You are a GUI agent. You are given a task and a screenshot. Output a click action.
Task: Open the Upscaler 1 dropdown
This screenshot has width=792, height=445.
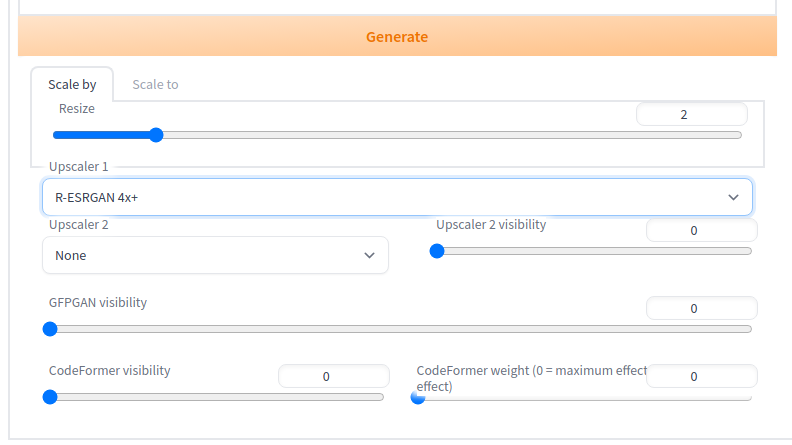click(397, 197)
